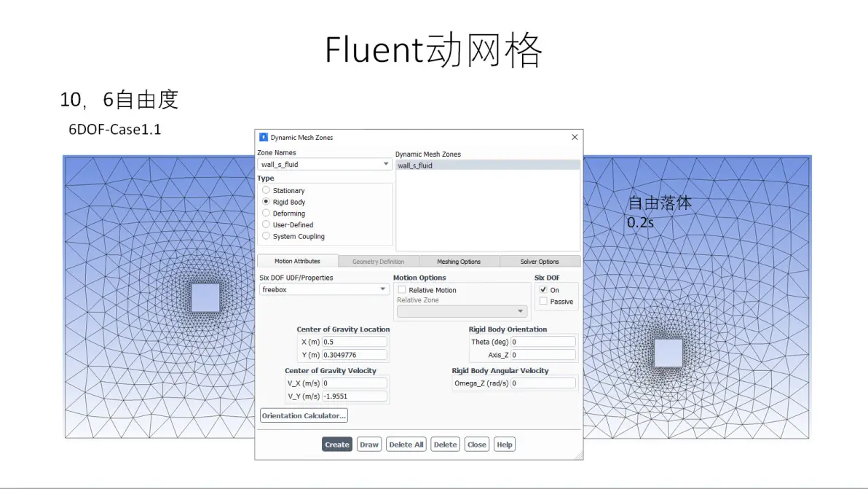
Task: Click the fallen square box in right mesh
Action: click(x=668, y=353)
